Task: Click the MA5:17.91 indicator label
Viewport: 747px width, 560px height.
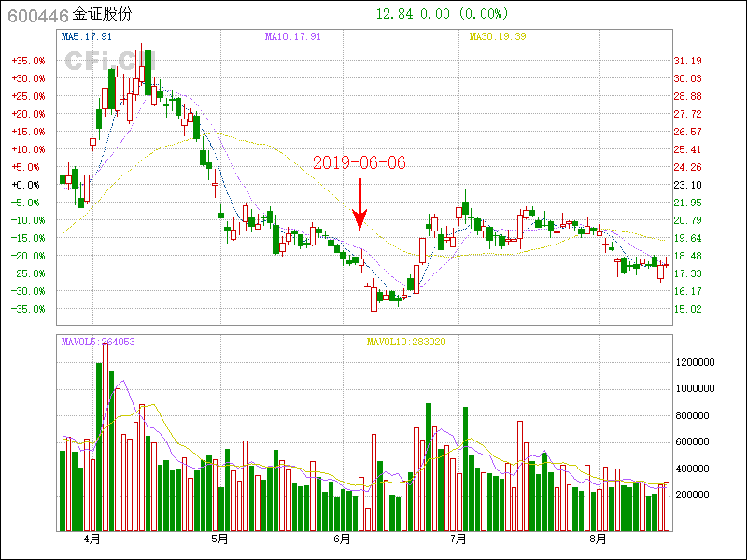Action: pos(86,36)
